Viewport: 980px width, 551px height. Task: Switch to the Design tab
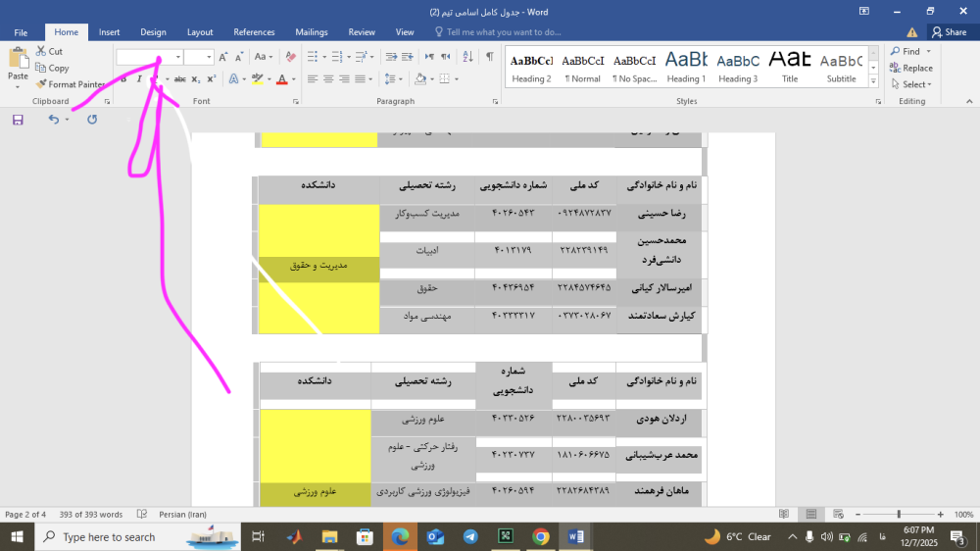click(x=153, y=32)
